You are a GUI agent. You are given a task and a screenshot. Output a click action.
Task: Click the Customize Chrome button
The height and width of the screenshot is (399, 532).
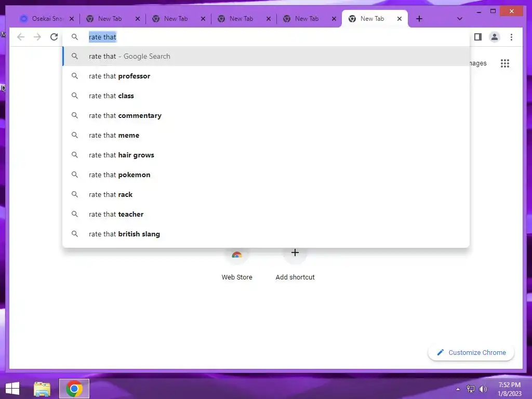tap(471, 353)
